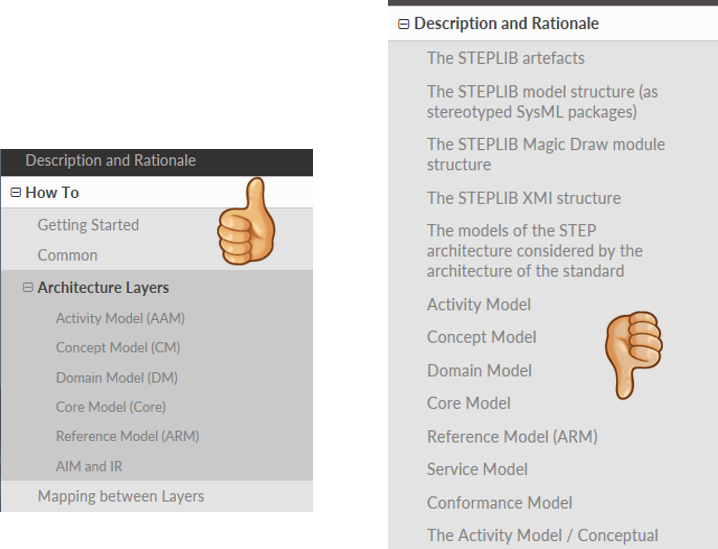Collapse the How To section
Viewport: 718px width, 549px height.
(17, 193)
